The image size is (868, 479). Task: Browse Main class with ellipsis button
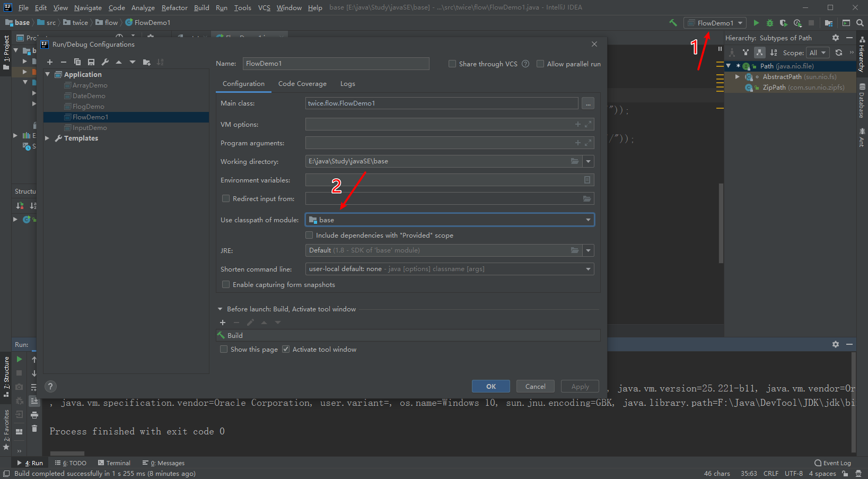(588, 103)
